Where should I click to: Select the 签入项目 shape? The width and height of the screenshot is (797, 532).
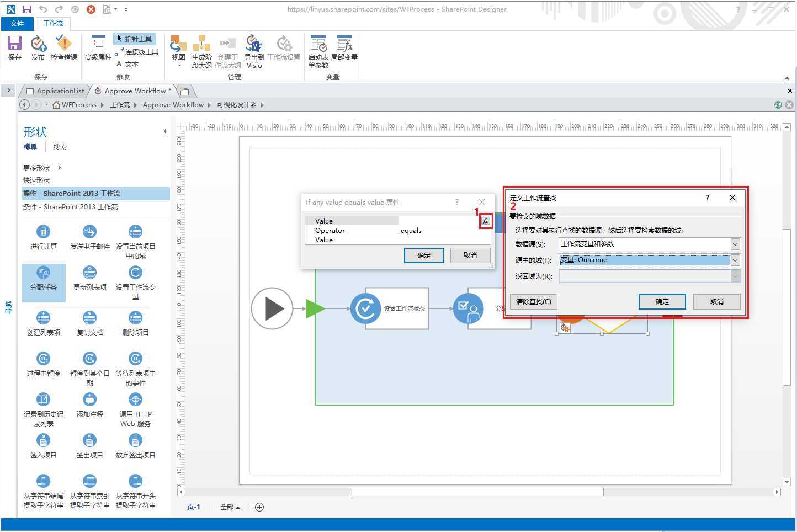43,446
